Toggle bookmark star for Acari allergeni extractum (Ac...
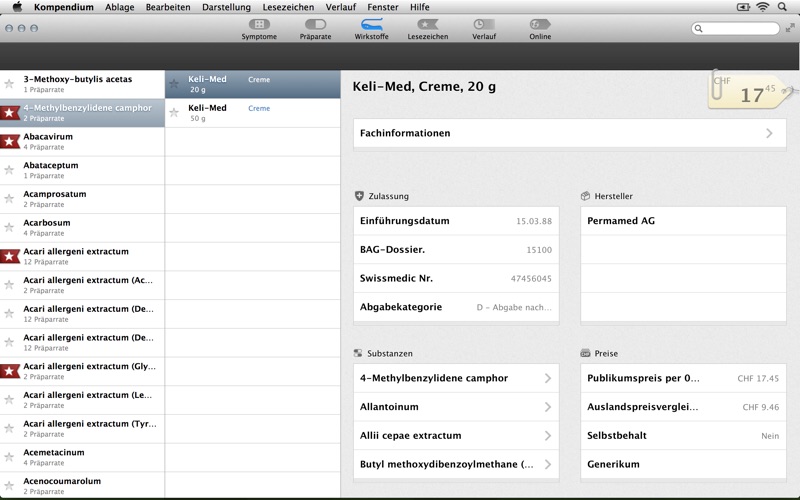This screenshot has height=500, width=800. 9,285
